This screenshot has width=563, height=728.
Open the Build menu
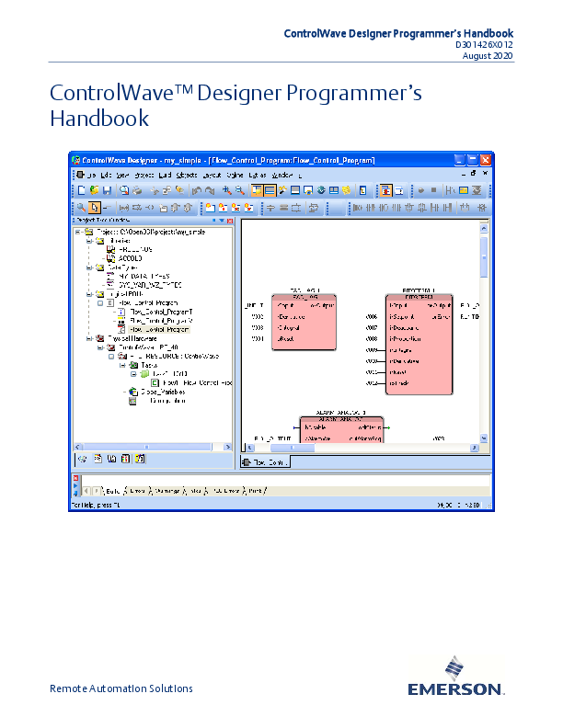click(165, 175)
